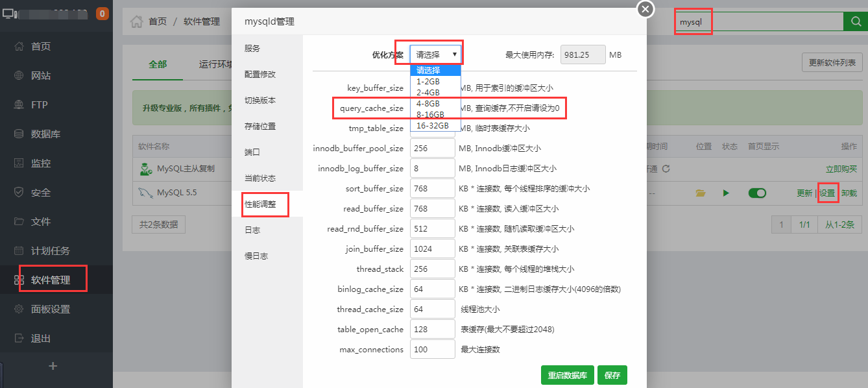Click 重启数据库 to restart the database

tap(567, 375)
